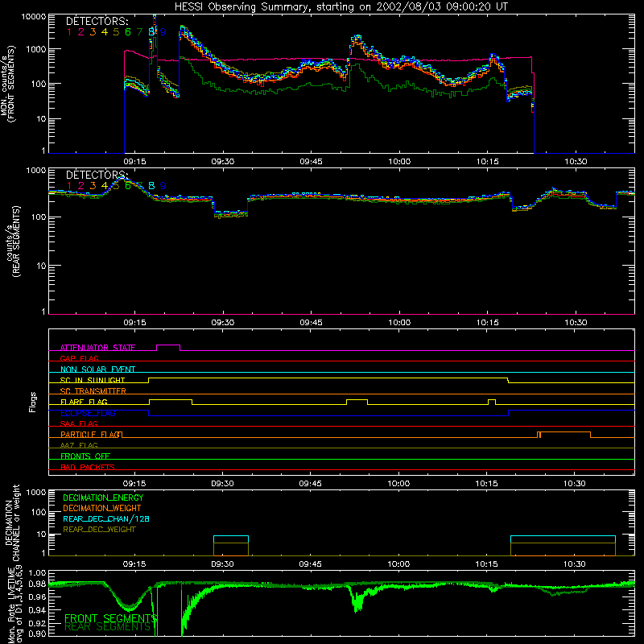Click the 10:30 tick under rear segments plot
Image resolution: width=644 pixels, height=644 pixels.
click(x=576, y=323)
